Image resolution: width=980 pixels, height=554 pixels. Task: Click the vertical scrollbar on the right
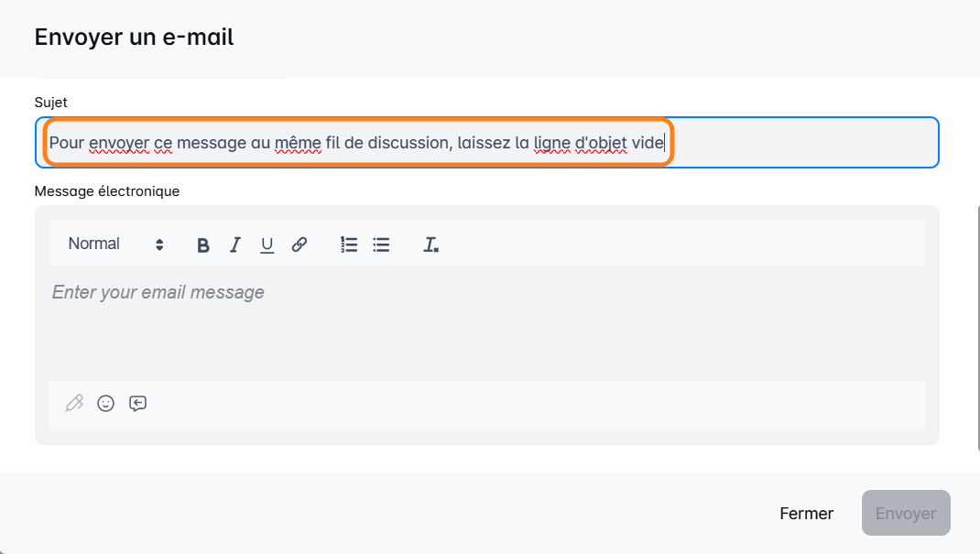point(976,320)
